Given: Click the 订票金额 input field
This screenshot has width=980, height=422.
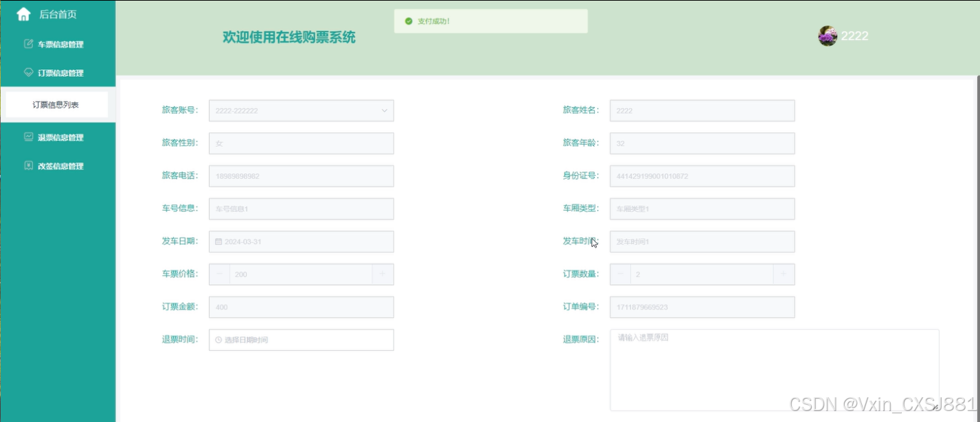Looking at the screenshot, I should (301, 307).
